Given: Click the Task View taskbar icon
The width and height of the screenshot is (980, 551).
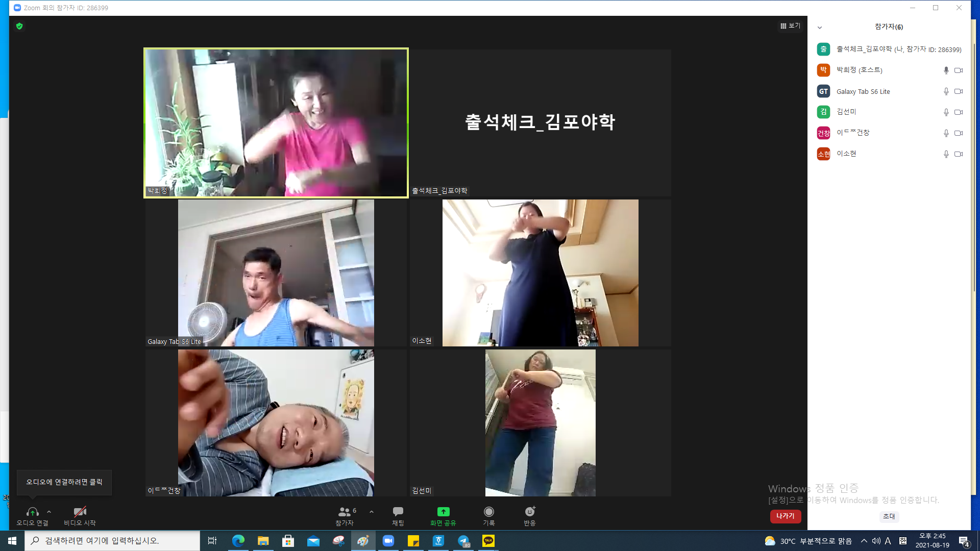Looking at the screenshot, I should tap(212, 541).
